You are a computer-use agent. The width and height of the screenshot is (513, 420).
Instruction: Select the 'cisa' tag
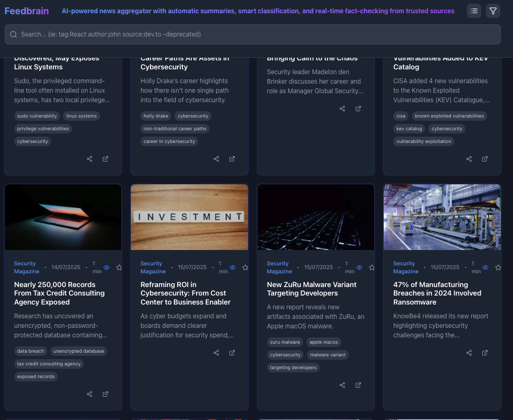coord(401,116)
